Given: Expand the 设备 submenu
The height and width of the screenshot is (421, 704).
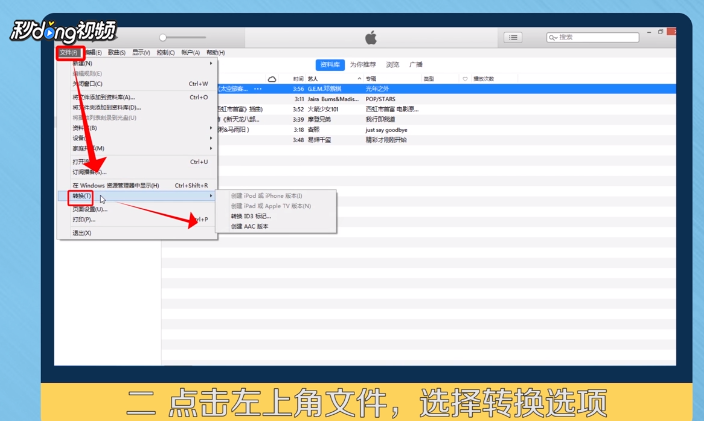Looking at the screenshot, I should tap(137, 138).
